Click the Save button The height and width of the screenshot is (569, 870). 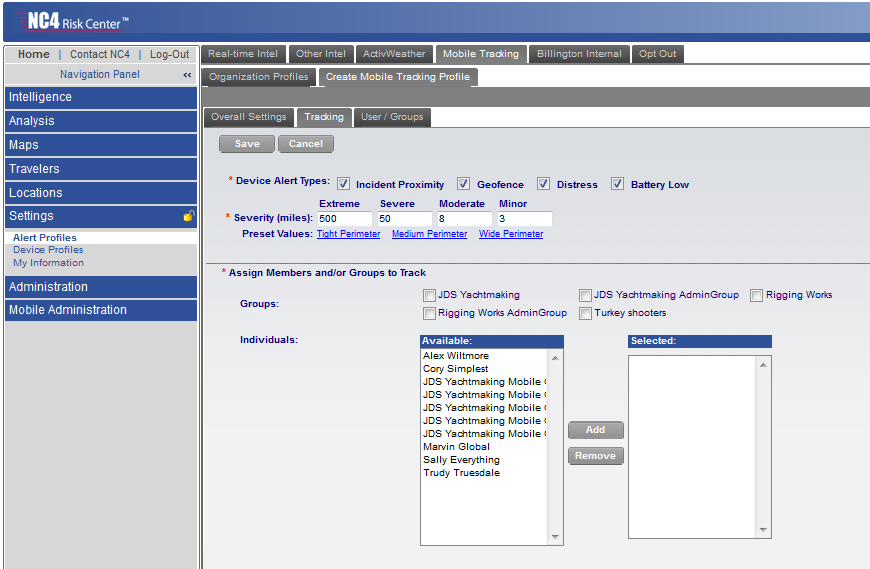tap(247, 144)
